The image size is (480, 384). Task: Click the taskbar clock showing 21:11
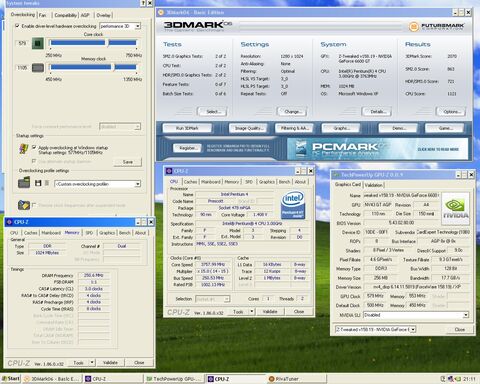click(x=469, y=379)
